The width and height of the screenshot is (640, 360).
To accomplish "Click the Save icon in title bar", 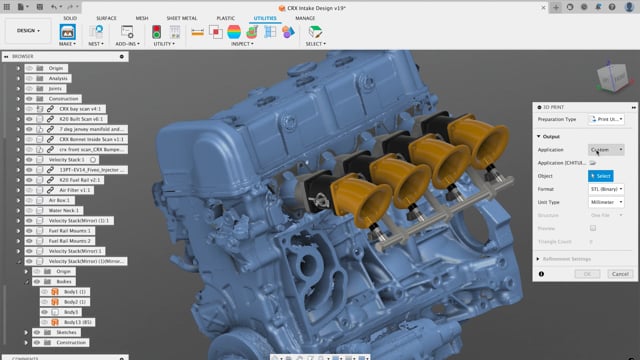I will click(x=40, y=7).
